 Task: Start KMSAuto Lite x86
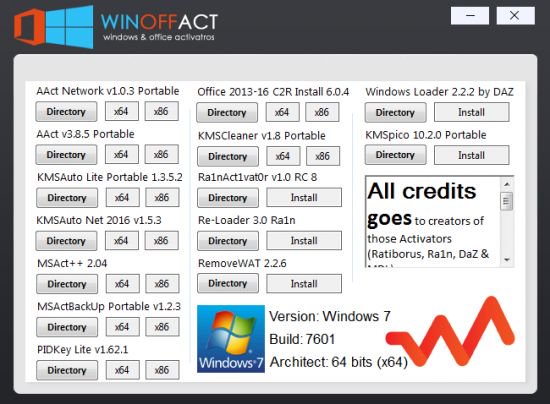pos(162,197)
